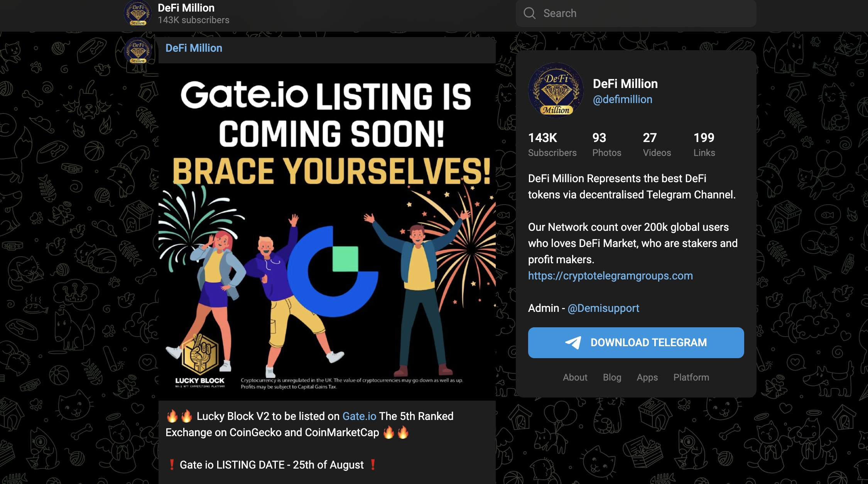
Task: Click the @Demisupport admin username
Action: coord(603,308)
